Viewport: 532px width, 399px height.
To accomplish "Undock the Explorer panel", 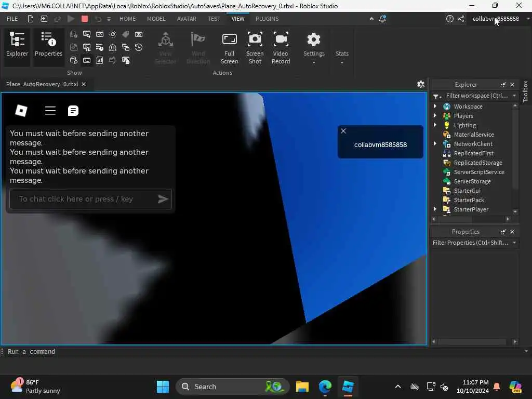I will coord(503,85).
